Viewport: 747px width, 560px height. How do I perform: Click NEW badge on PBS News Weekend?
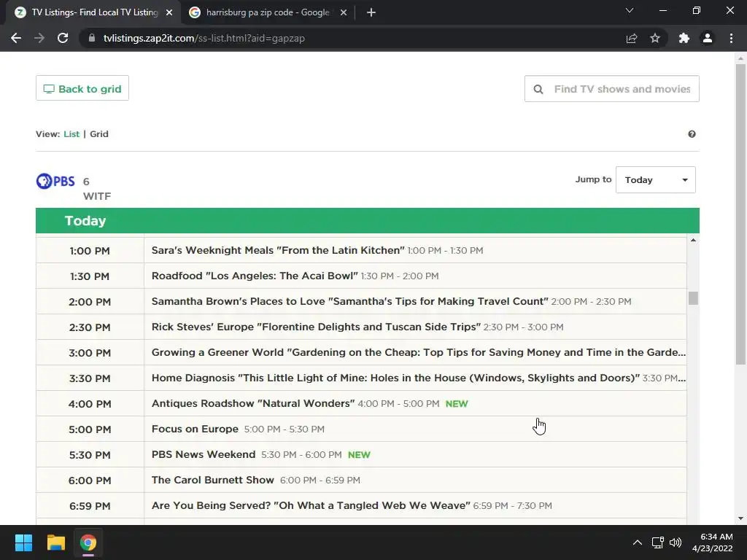(x=359, y=455)
